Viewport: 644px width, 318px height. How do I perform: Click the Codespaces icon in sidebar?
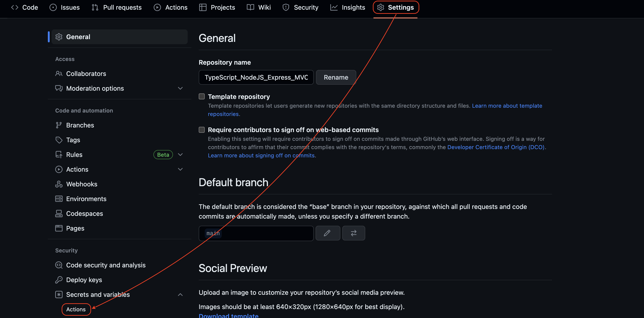59,213
